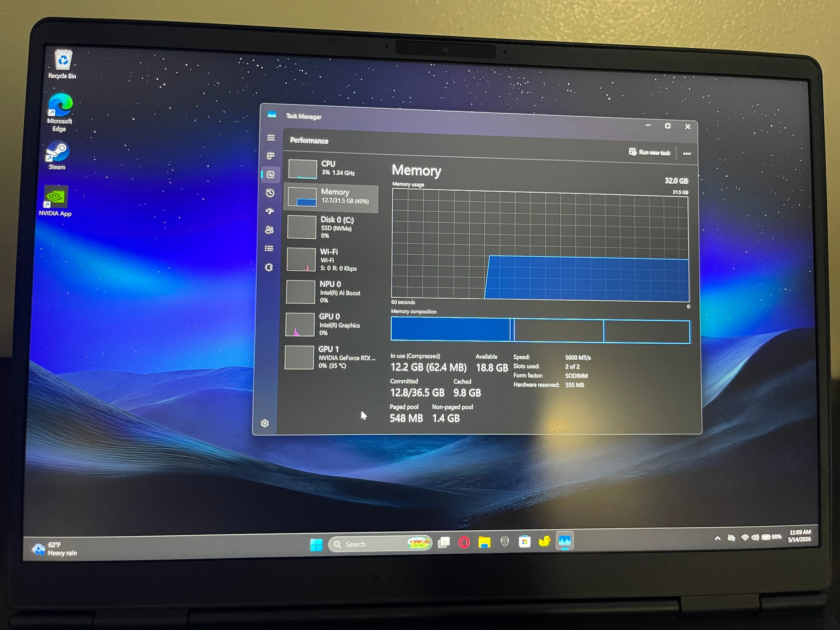The height and width of the screenshot is (630, 840).
Task: Open the Services icon in sidebar
Action: click(269, 267)
